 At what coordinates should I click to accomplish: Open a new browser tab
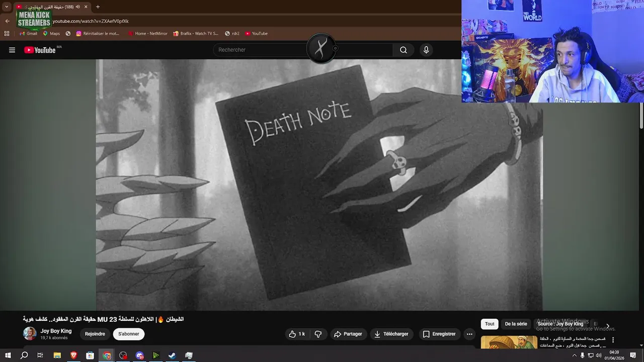tap(98, 7)
